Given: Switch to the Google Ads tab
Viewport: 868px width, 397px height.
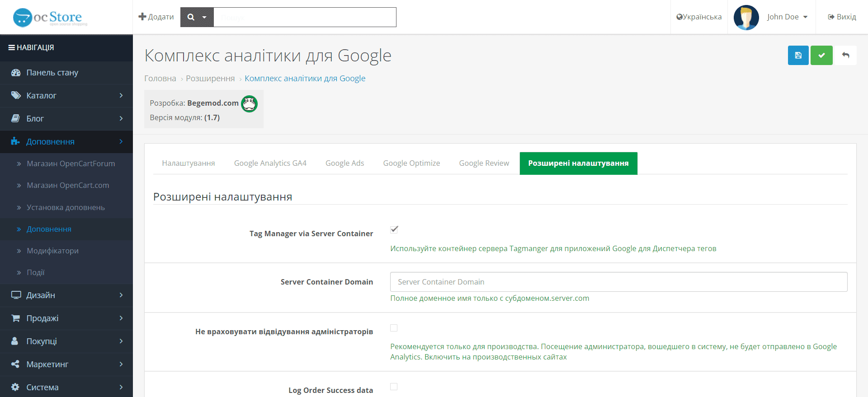Looking at the screenshot, I should point(344,163).
